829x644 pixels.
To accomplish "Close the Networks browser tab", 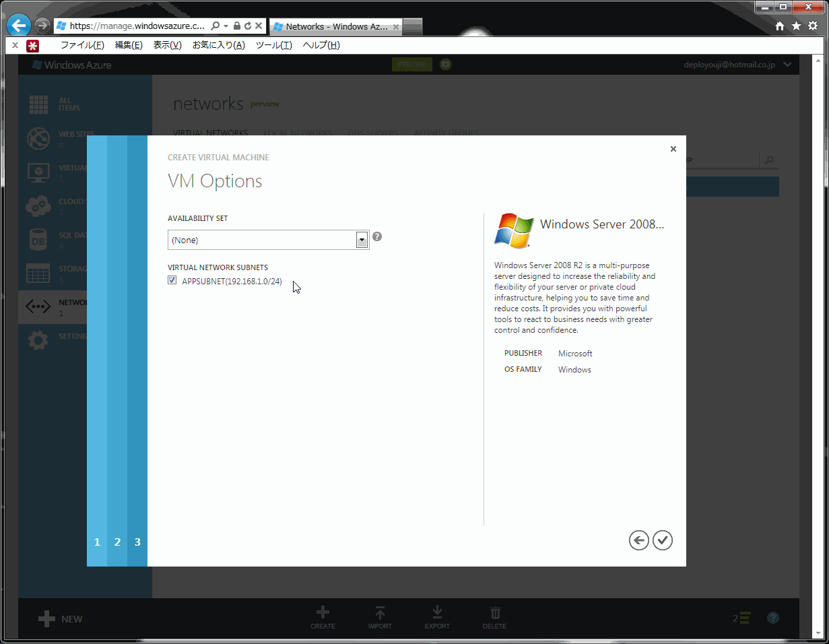I will [x=396, y=27].
